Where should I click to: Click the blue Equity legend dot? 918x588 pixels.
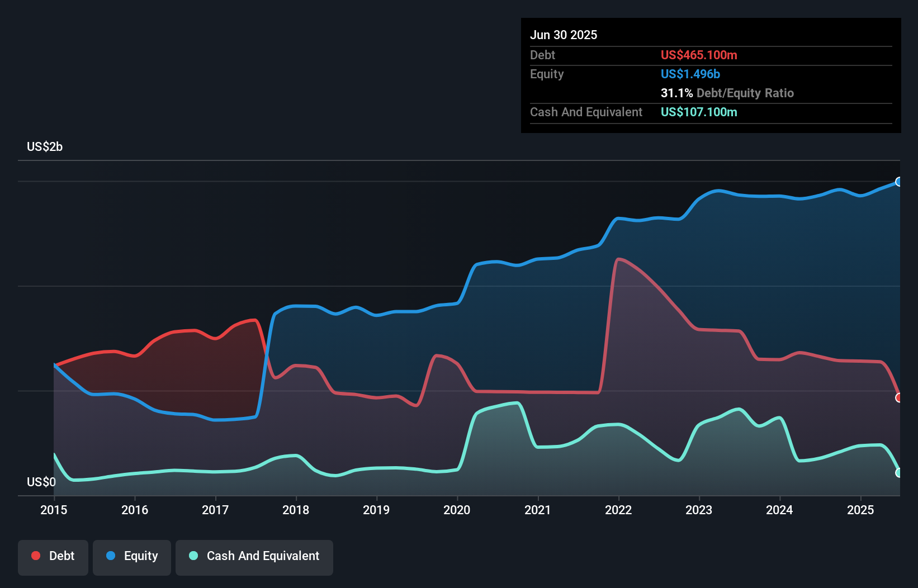pyautogui.click(x=111, y=556)
